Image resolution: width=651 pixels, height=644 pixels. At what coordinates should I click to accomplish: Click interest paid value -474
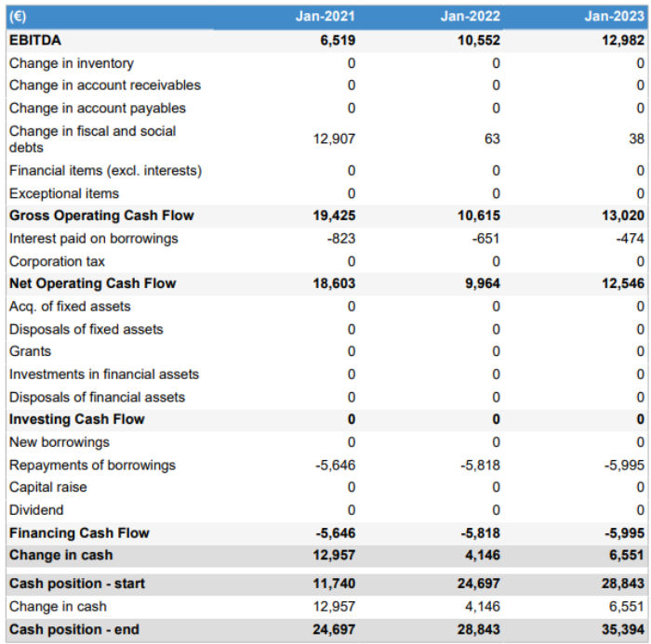(x=631, y=239)
